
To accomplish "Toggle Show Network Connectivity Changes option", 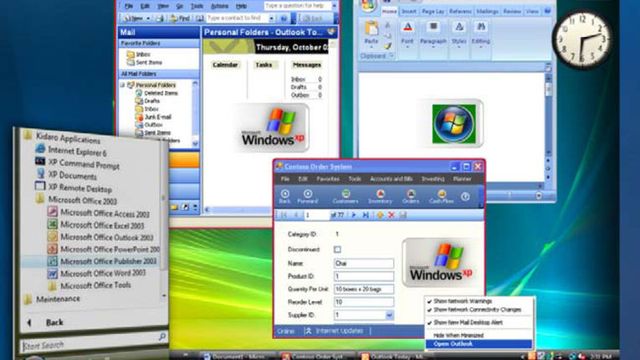I will (x=473, y=310).
